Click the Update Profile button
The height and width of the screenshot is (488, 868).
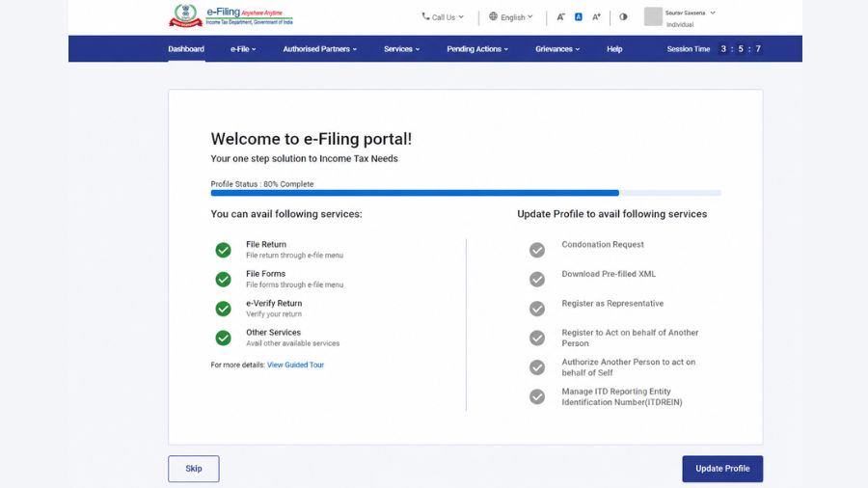click(722, 469)
